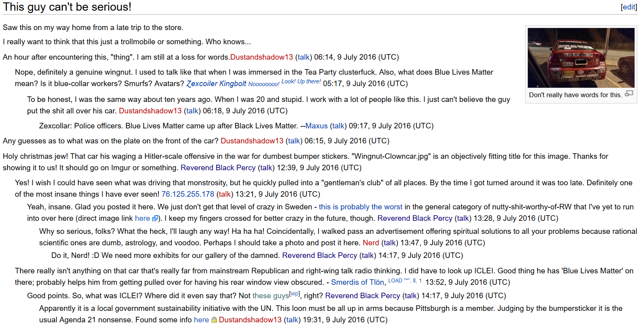Open Reverend Black Percy link at 13:28
644x331 pixels.
click(415, 218)
